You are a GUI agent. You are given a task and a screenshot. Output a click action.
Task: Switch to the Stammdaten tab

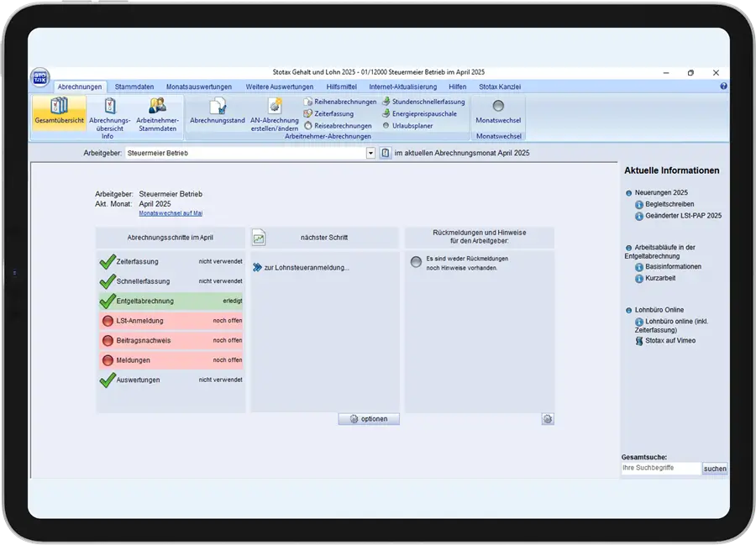tap(134, 86)
